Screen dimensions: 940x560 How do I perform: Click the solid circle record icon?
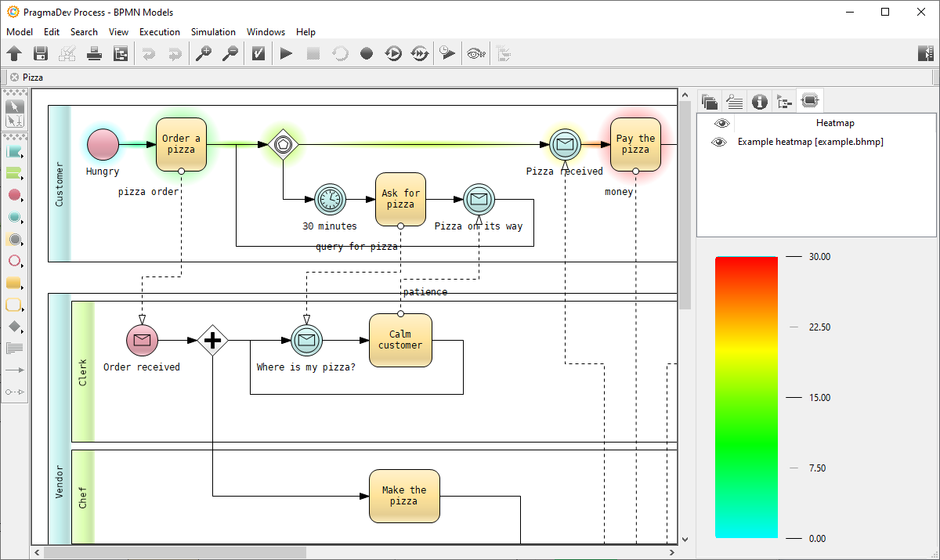367,53
